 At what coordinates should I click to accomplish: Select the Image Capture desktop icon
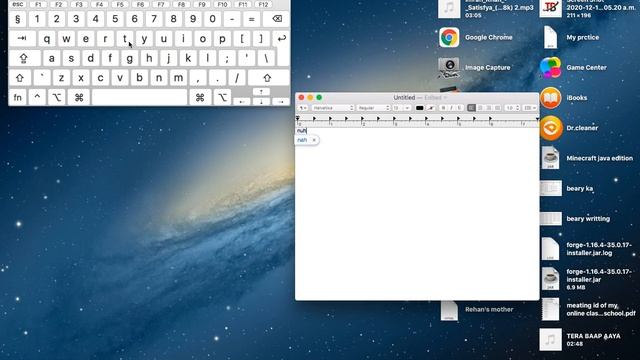pos(449,68)
